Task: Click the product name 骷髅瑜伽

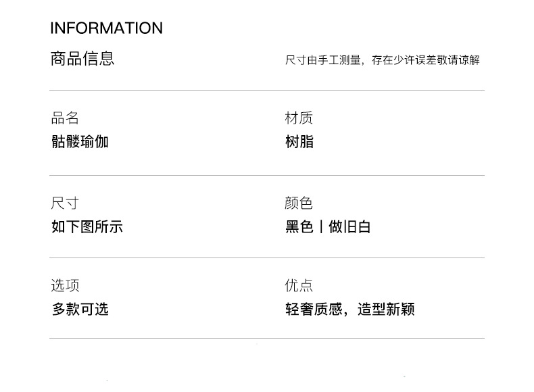Action: tap(80, 142)
